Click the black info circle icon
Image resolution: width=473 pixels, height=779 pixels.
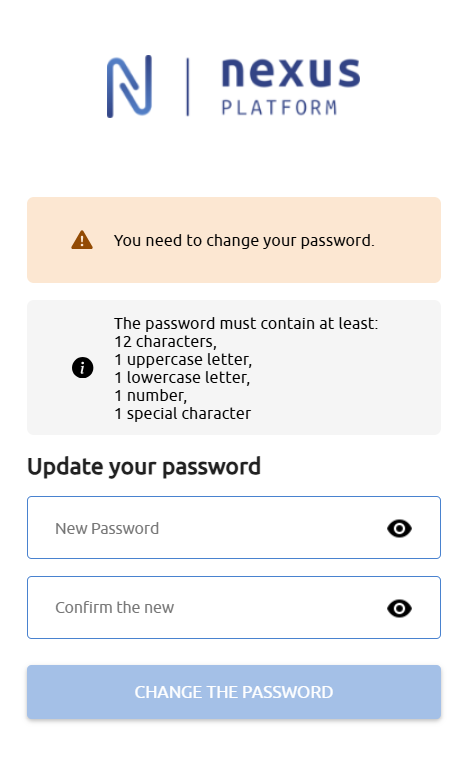82,368
